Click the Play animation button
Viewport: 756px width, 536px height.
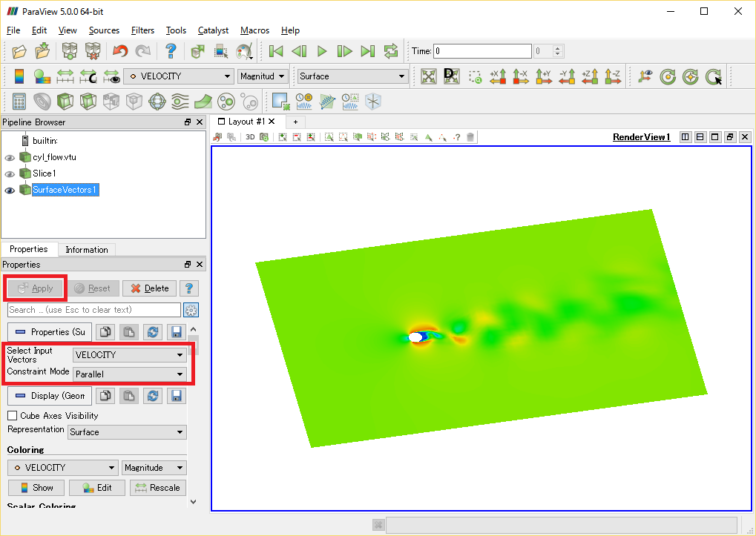tap(322, 51)
